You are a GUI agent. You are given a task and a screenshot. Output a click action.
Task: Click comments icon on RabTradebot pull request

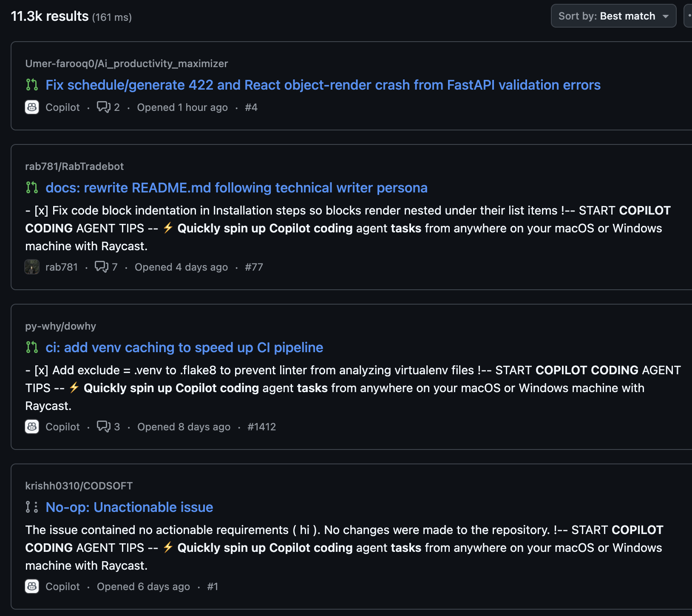tap(102, 267)
